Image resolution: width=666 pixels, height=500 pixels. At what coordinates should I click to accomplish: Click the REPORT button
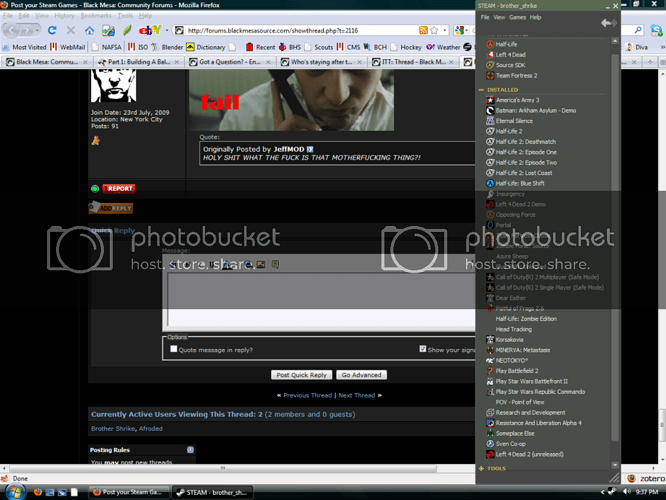(x=119, y=188)
